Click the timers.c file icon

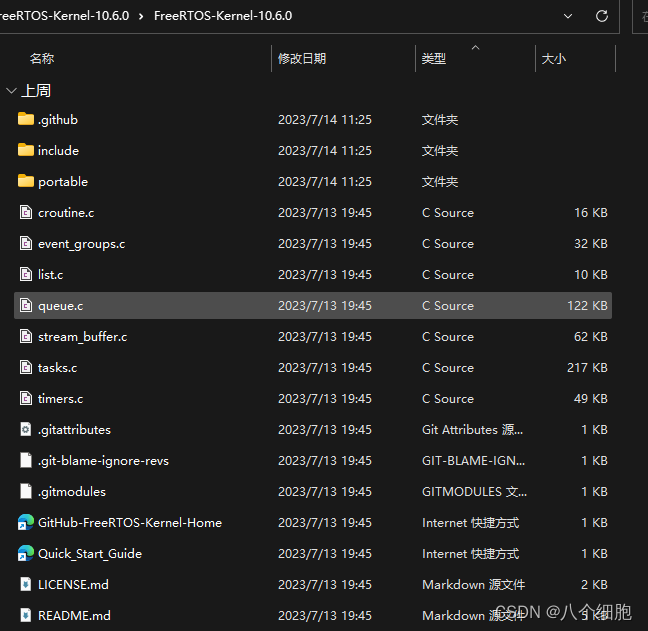pos(26,398)
